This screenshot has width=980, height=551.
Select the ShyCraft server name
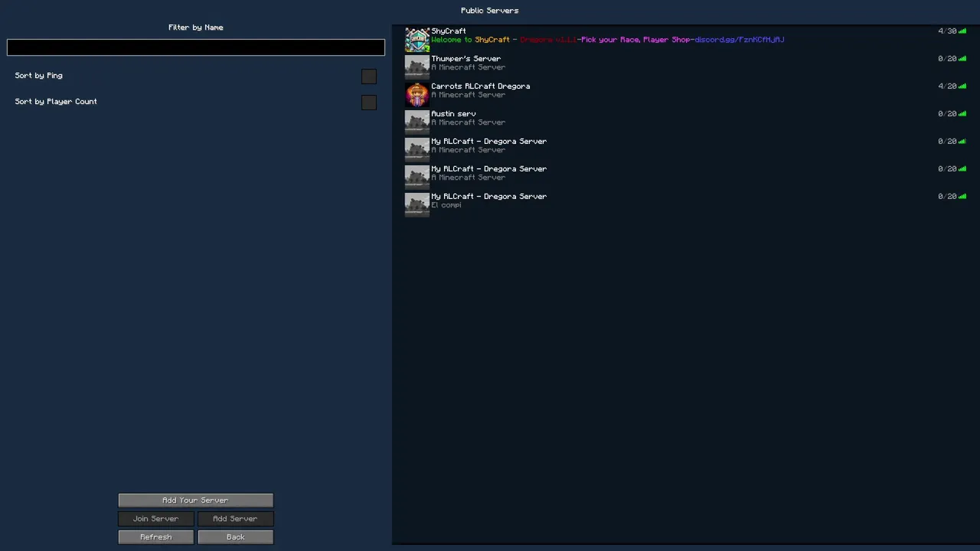coord(449,31)
